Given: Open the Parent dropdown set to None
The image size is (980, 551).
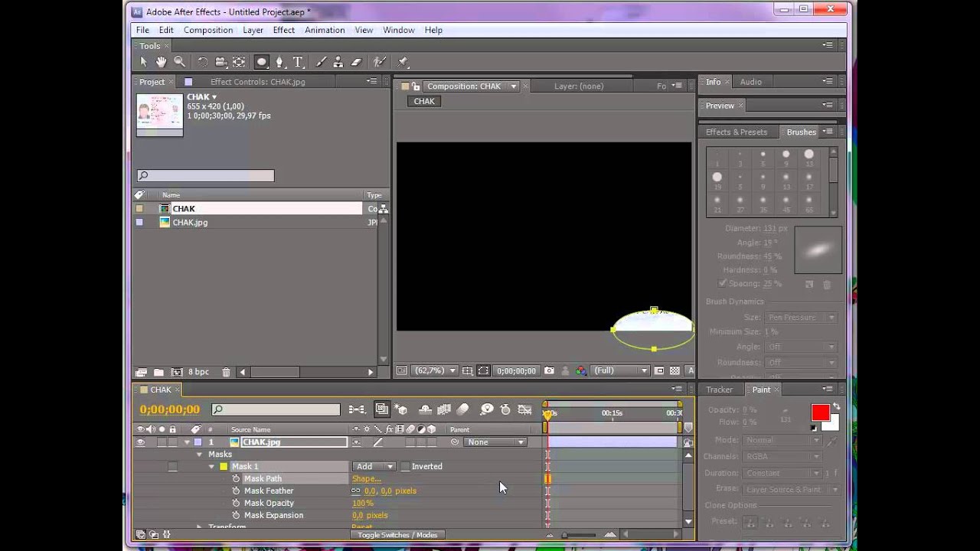Looking at the screenshot, I should pos(496,442).
